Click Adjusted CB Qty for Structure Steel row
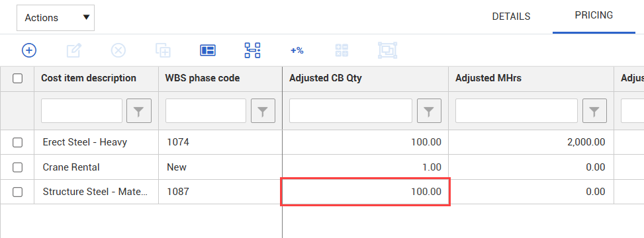644x238 pixels. 365,192
